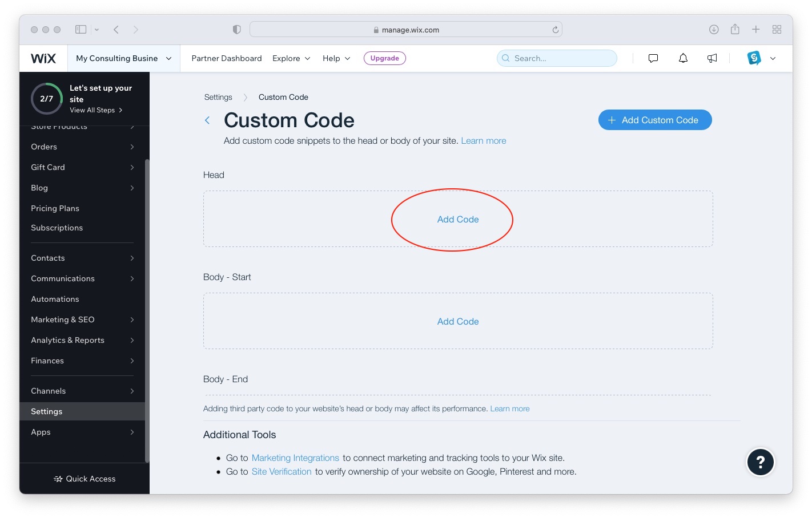812x518 pixels.
Task: Open the Marketing Integrations link
Action: click(x=295, y=458)
